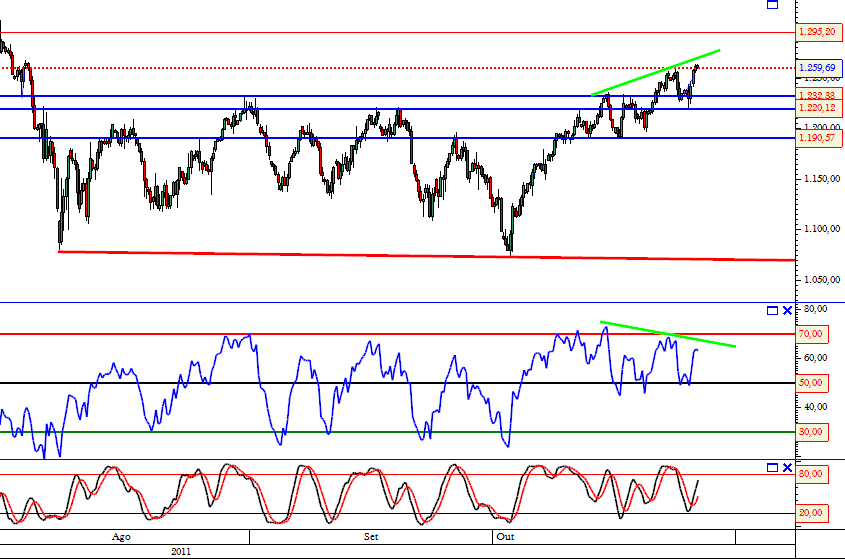Select the stochastic 80,00 red level label
Image resolution: width=845 pixels, height=559 pixels.
[x=811, y=474]
